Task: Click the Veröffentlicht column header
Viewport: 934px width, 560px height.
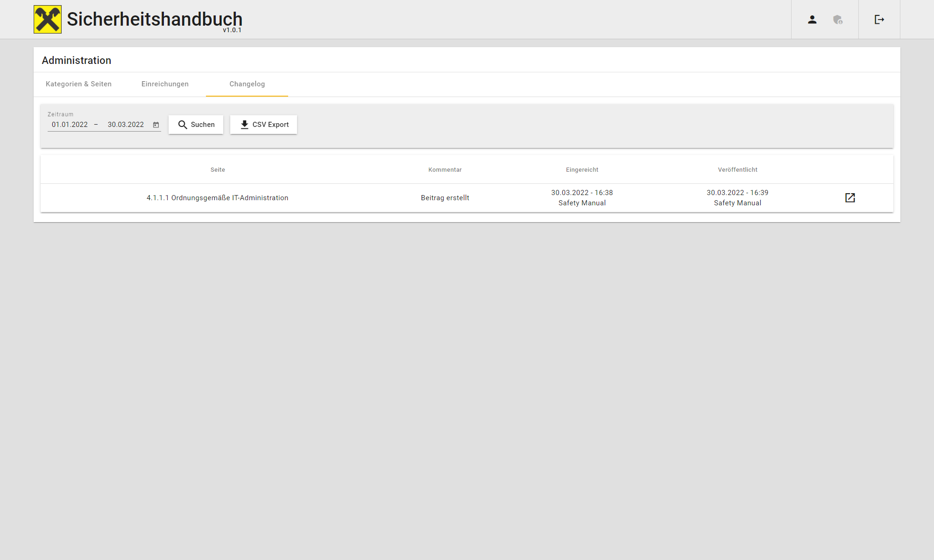Action: (x=737, y=170)
